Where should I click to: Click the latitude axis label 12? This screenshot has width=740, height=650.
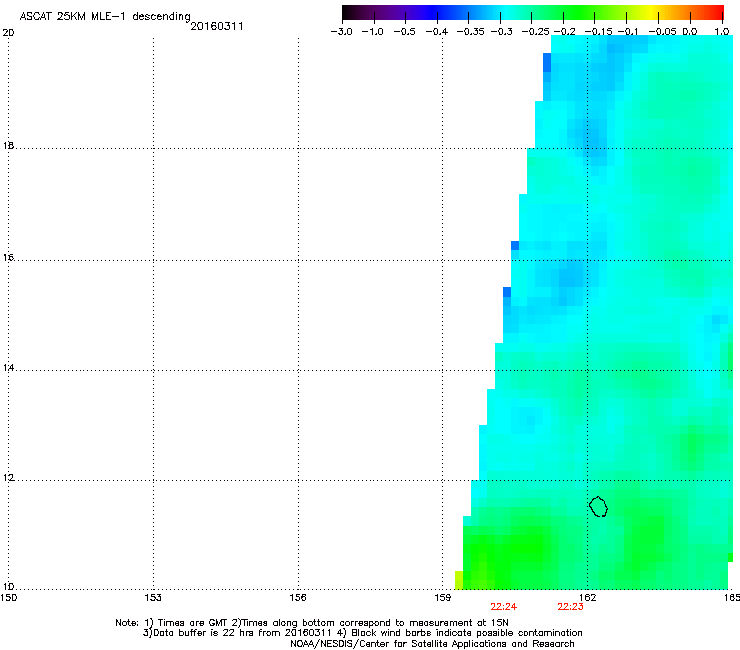coord(8,478)
